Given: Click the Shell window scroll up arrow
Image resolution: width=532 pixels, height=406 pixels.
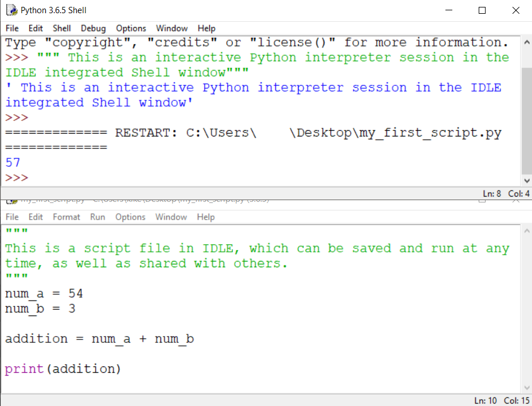Looking at the screenshot, I should [x=526, y=42].
